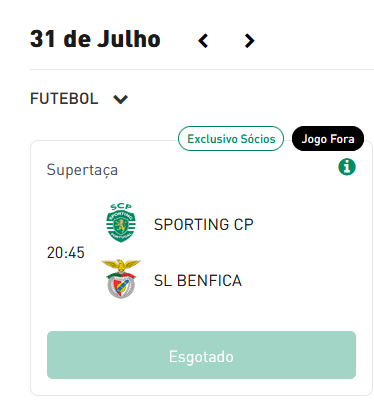The height and width of the screenshot is (409, 374).
Task: Go to the previous day with left arrow
Action: pos(203,41)
